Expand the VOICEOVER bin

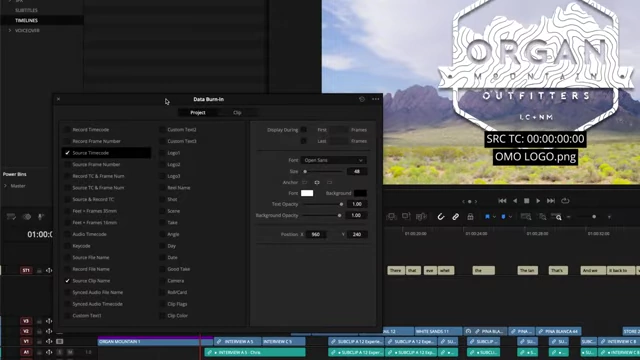(x=10, y=31)
